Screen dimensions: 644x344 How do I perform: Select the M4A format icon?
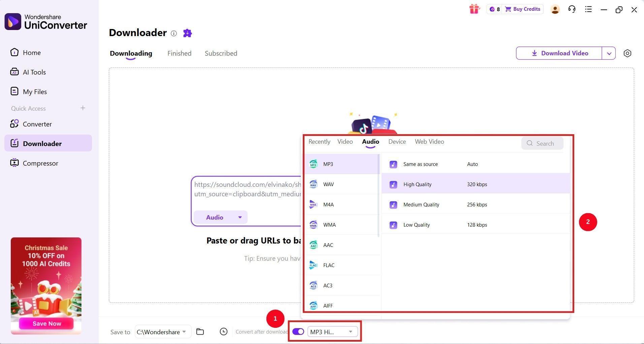click(313, 204)
